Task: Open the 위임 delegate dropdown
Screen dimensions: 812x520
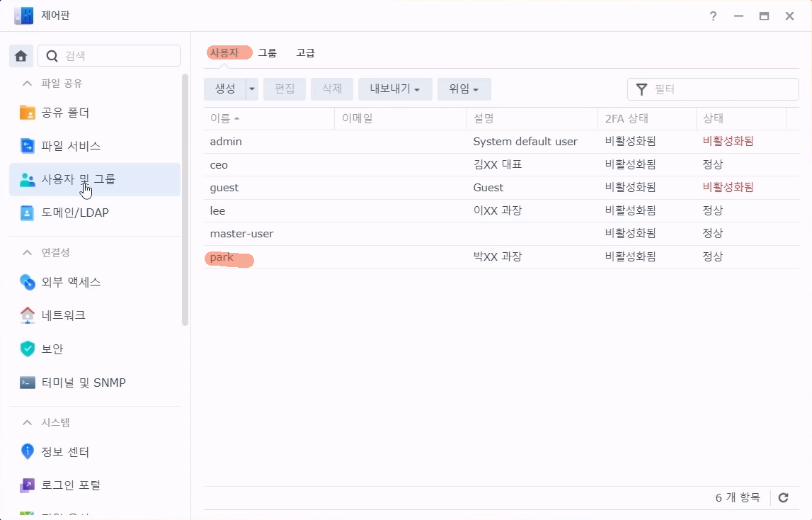Action: tap(464, 89)
